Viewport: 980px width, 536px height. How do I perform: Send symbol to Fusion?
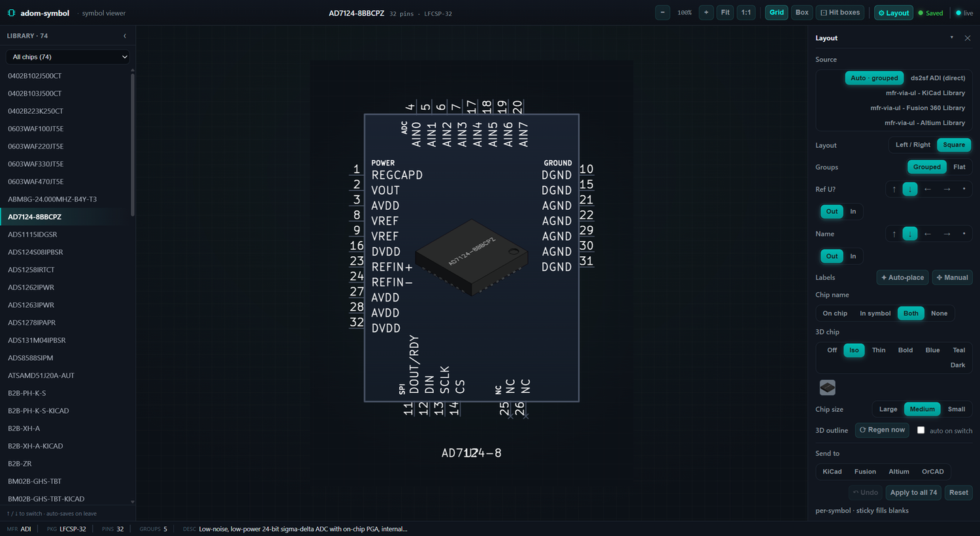tap(865, 472)
